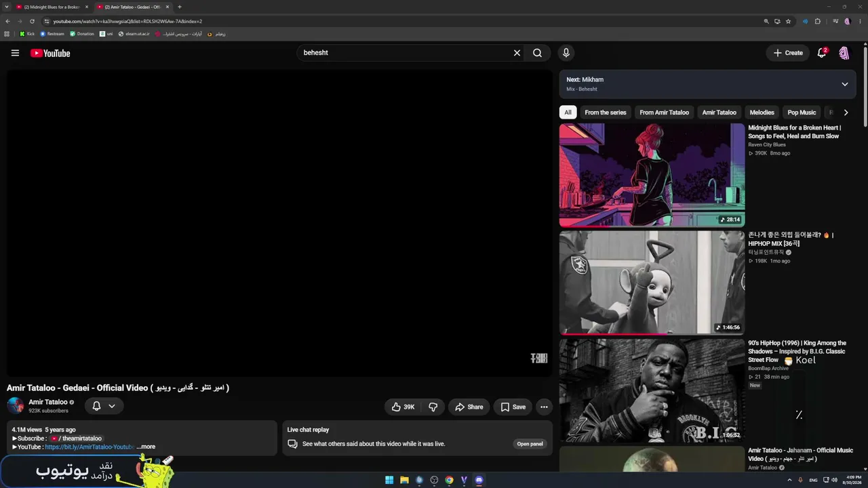
Task: Select the All filter chip
Action: coord(568,113)
